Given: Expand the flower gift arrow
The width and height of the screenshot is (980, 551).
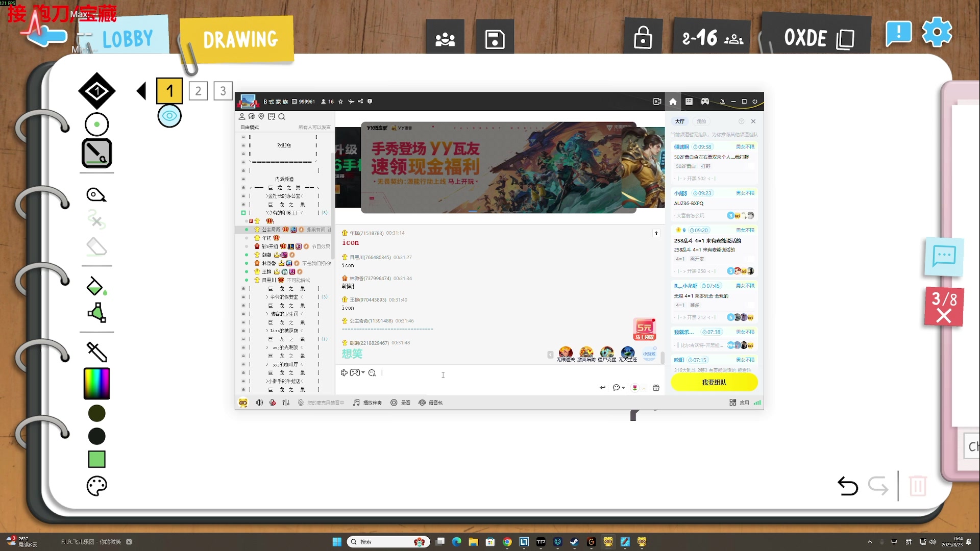Looking at the screenshot, I should (644, 388).
